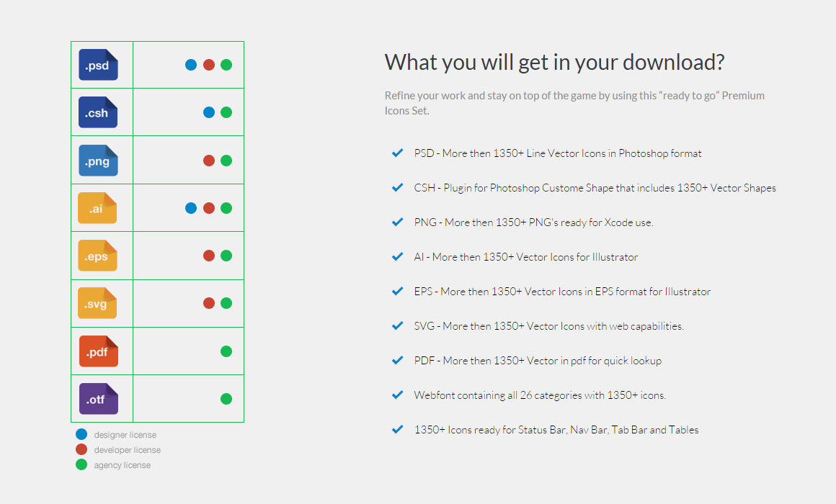This screenshot has width=836, height=504.
Task: Click the red dot in the .ai row
Action: coord(209,208)
